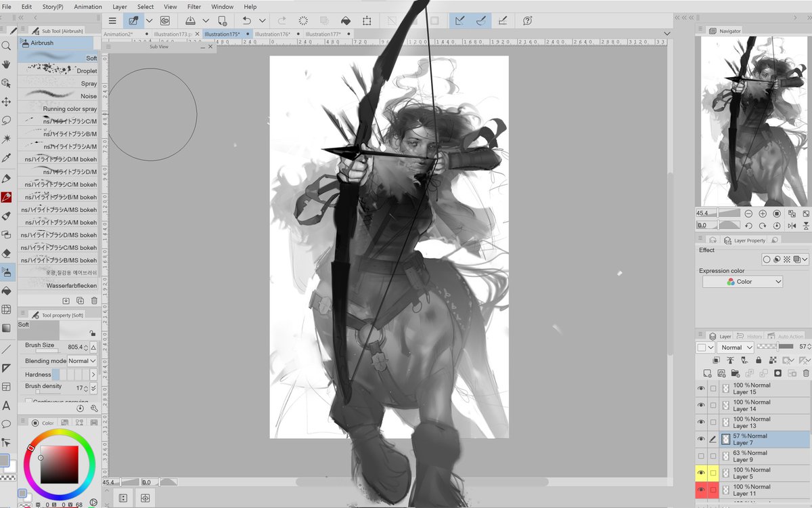Delete sub tool with trash icon
The image size is (812, 508).
pyautogui.click(x=94, y=300)
